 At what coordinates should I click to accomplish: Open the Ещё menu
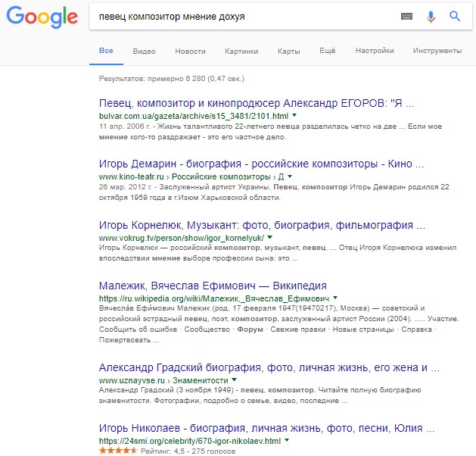(x=327, y=51)
